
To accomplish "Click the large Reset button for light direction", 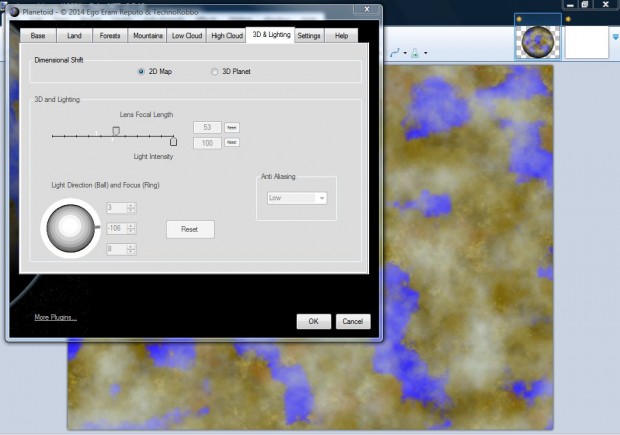I will click(190, 229).
